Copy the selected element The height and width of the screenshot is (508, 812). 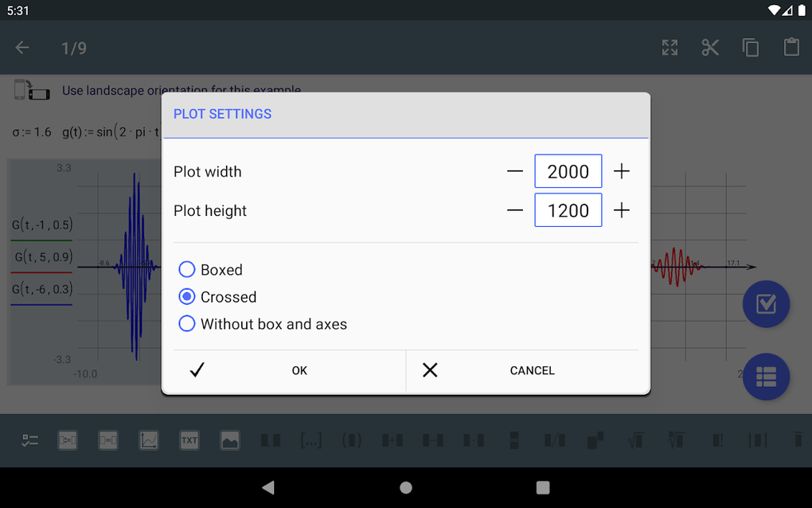750,47
